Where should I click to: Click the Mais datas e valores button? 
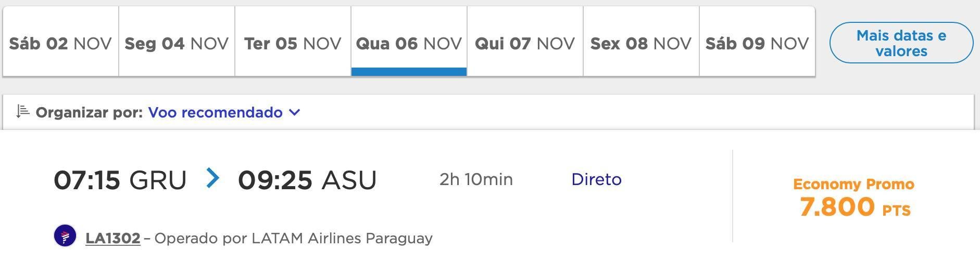point(901,43)
